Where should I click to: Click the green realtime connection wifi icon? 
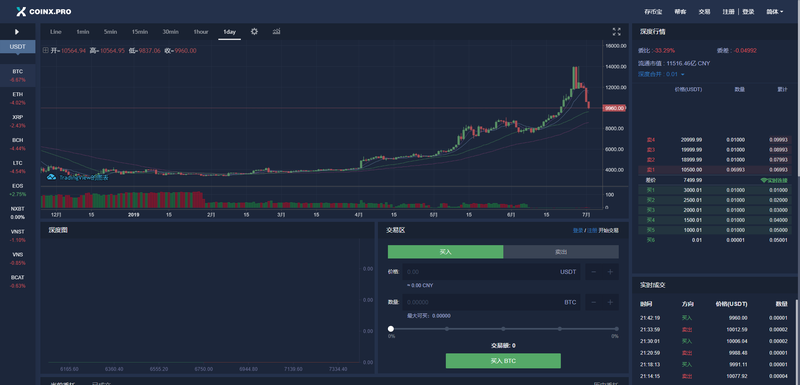tap(764, 180)
